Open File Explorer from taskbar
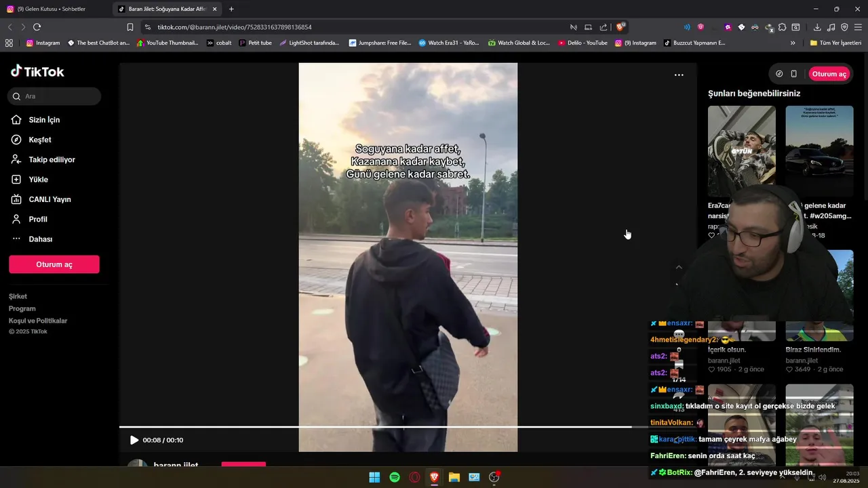868x488 pixels. click(x=454, y=477)
